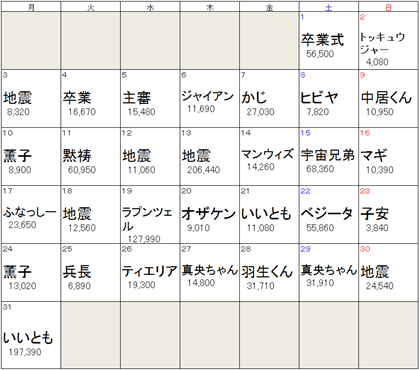Click the value 68,360
The height and width of the screenshot is (370, 419).
point(320,169)
